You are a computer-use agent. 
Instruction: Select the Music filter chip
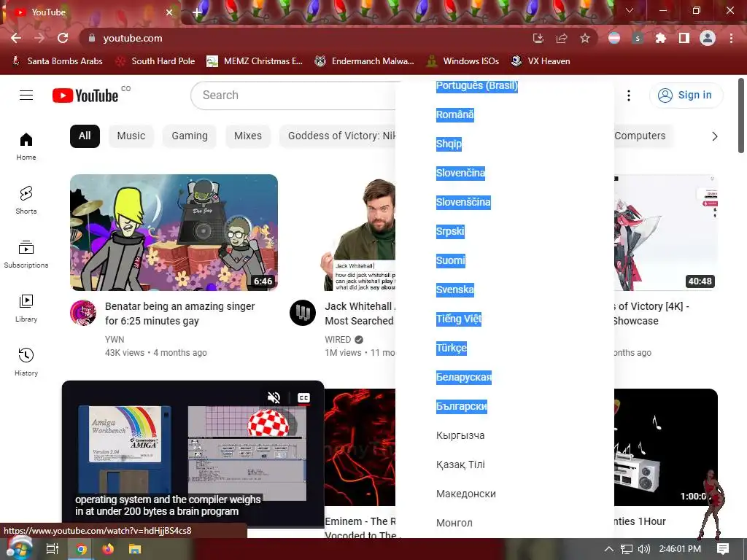tap(131, 136)
